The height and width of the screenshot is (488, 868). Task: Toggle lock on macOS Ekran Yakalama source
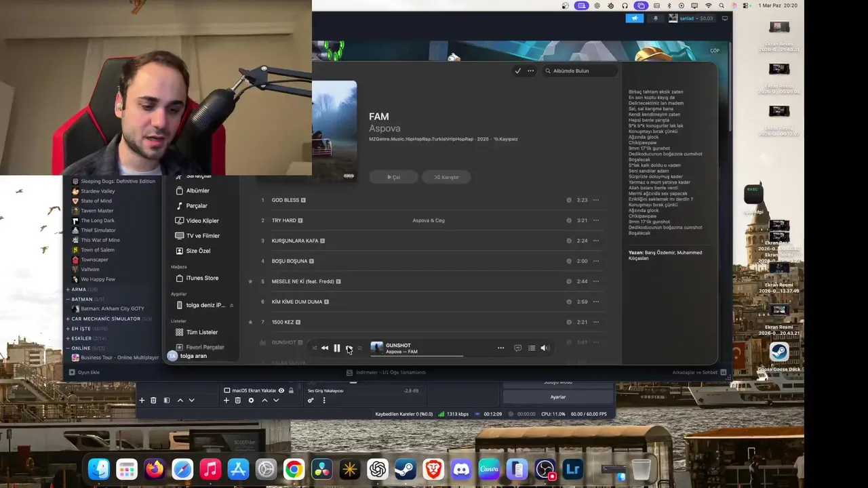[x=291, y=390]
